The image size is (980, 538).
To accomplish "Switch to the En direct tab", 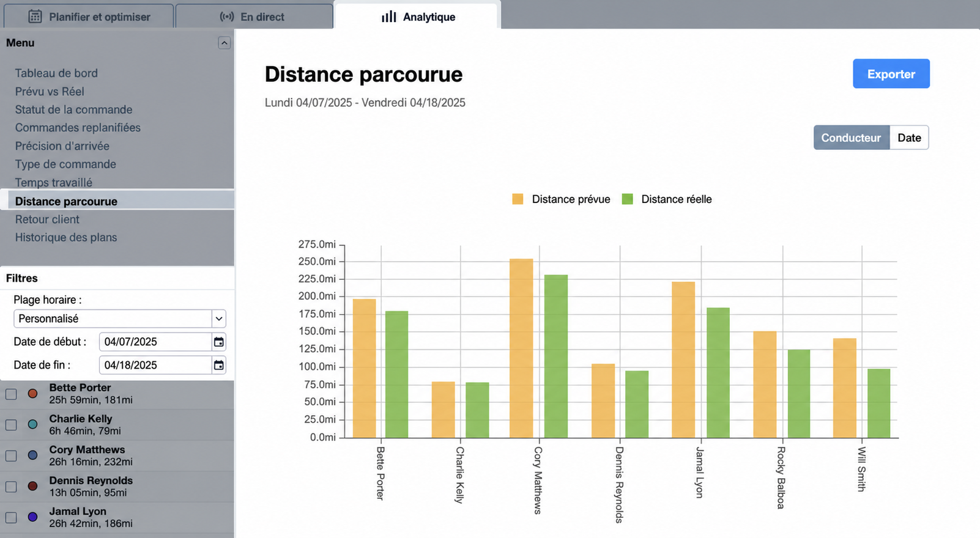I will tap(254, 17).
